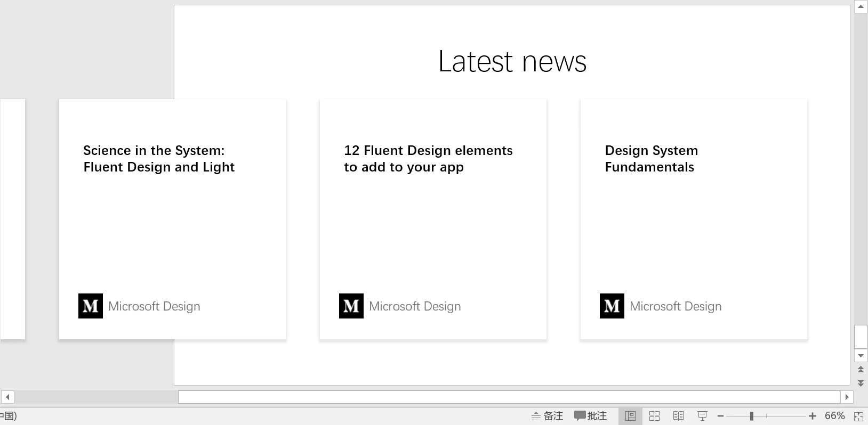This screenshot has height=425, width=868.
Task: Go to previous slide double-arrow
Action: 861,370
